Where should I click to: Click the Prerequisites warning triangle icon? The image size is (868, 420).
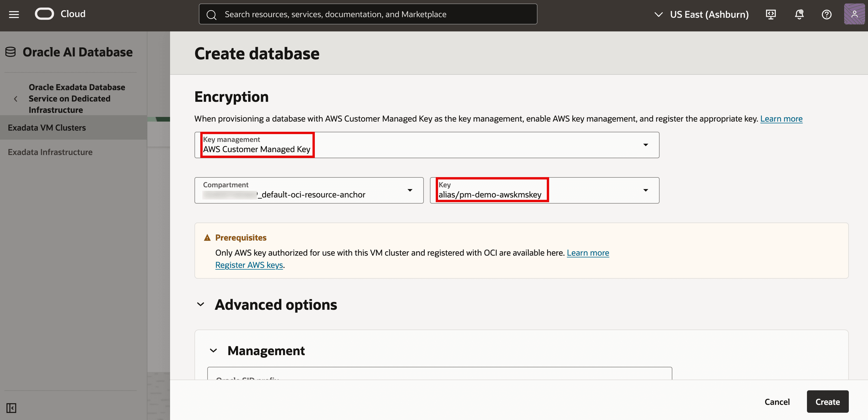point(207,238)
